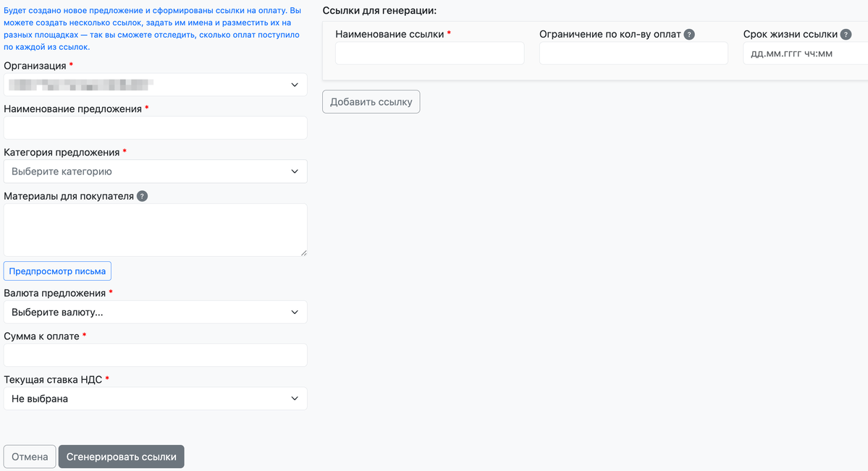
Task: Click help icon next to Материалы для покупателя
Action: [x=143, y=196]
